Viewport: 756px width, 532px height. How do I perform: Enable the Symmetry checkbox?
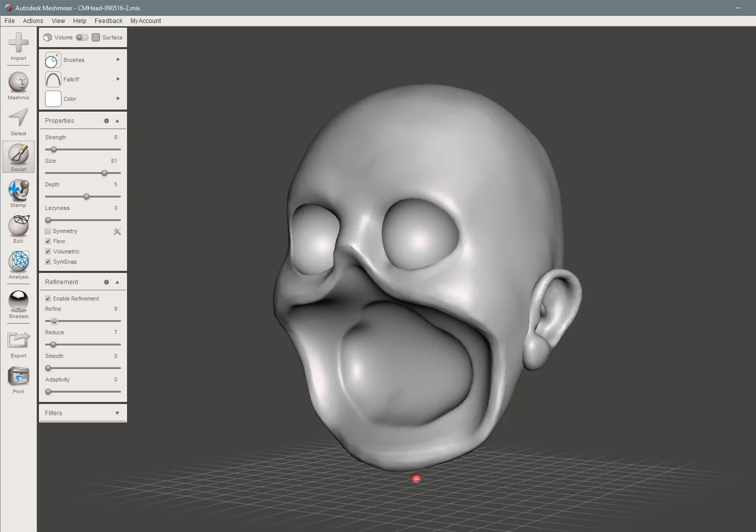[x=48, y=231]
